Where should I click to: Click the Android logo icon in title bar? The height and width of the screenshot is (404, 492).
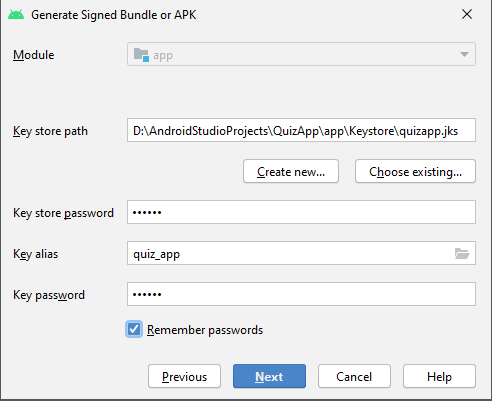pyautogui.click(x=16, y=15)
